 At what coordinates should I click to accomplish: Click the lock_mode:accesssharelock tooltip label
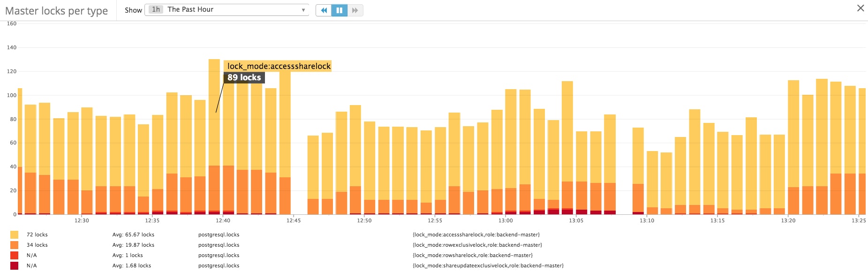[x=279, y=66]
